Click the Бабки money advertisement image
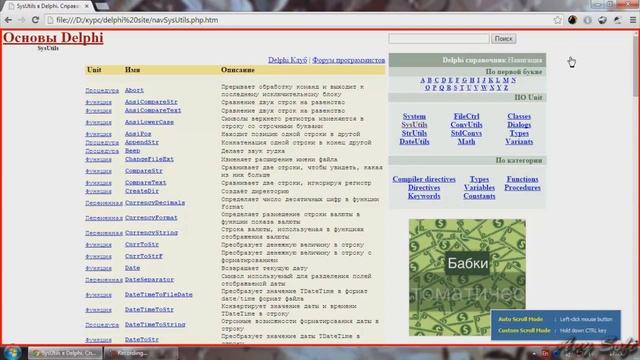 click(x=467, y=277)
